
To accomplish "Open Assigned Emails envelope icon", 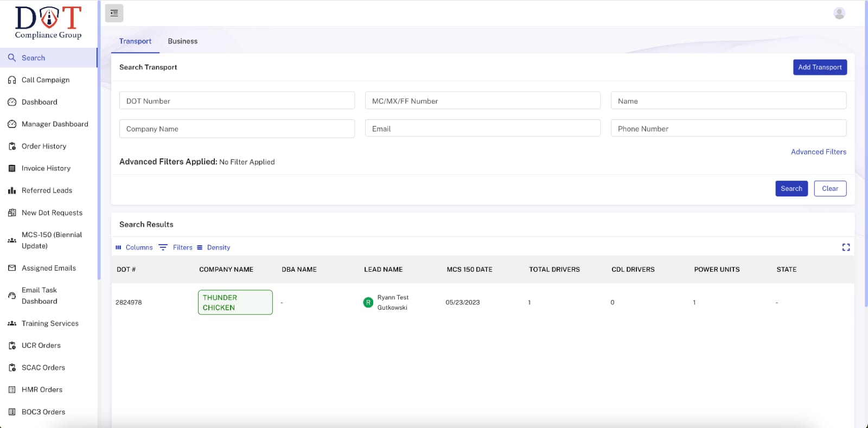I will [x=12, y=268].
